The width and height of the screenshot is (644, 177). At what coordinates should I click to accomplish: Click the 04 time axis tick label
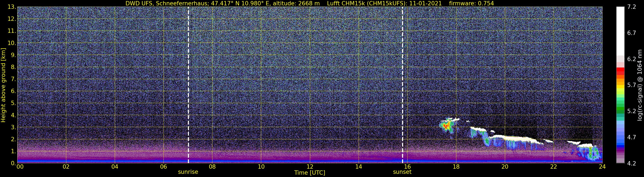coord(115,167)
